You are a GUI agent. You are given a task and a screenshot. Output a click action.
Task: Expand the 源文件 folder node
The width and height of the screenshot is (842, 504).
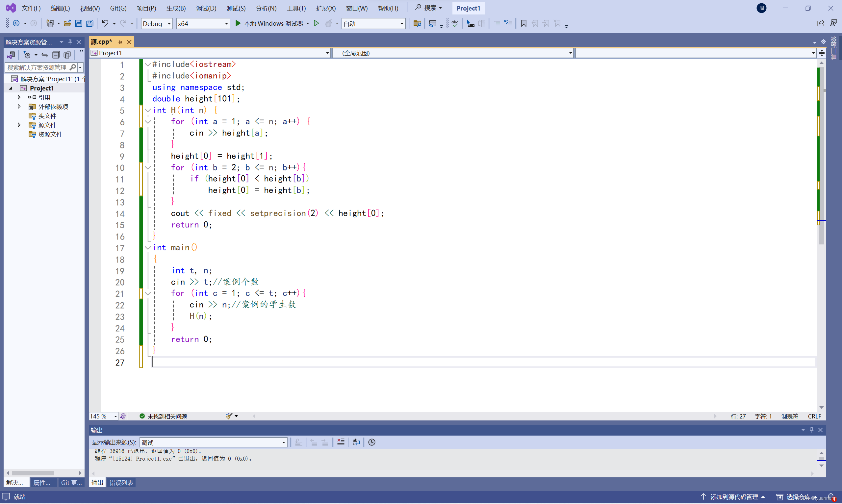tap(19, 125)
